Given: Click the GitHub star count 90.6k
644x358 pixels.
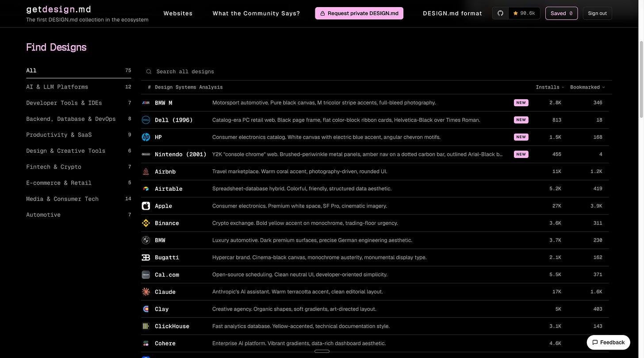Looking at the screenshot, I should pos(524,13).
